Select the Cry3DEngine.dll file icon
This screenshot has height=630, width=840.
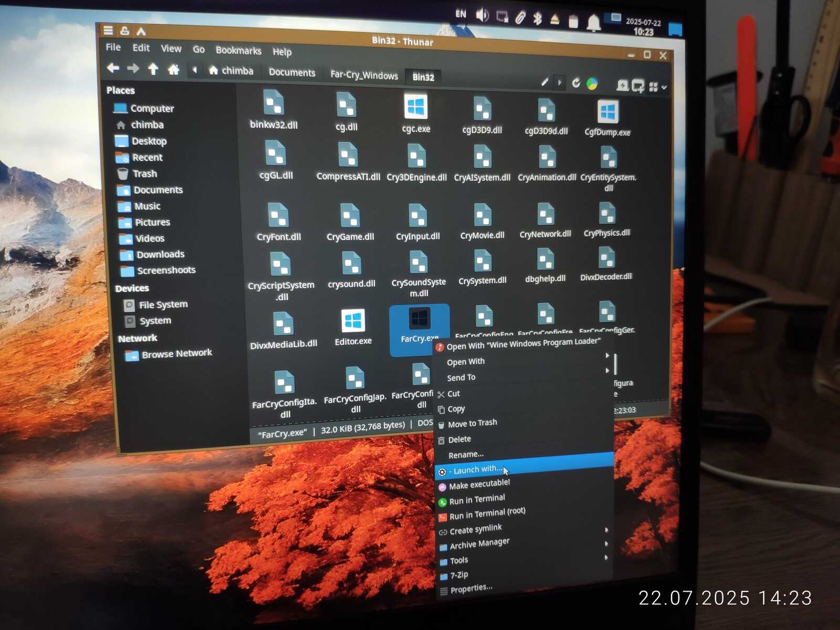417,156
